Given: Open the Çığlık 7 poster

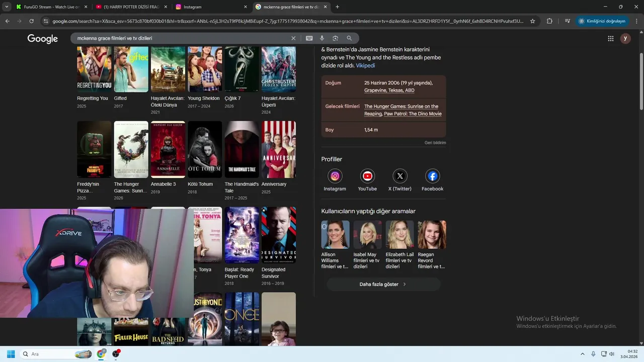Looking at the screenshot, I should coord(242,69).
